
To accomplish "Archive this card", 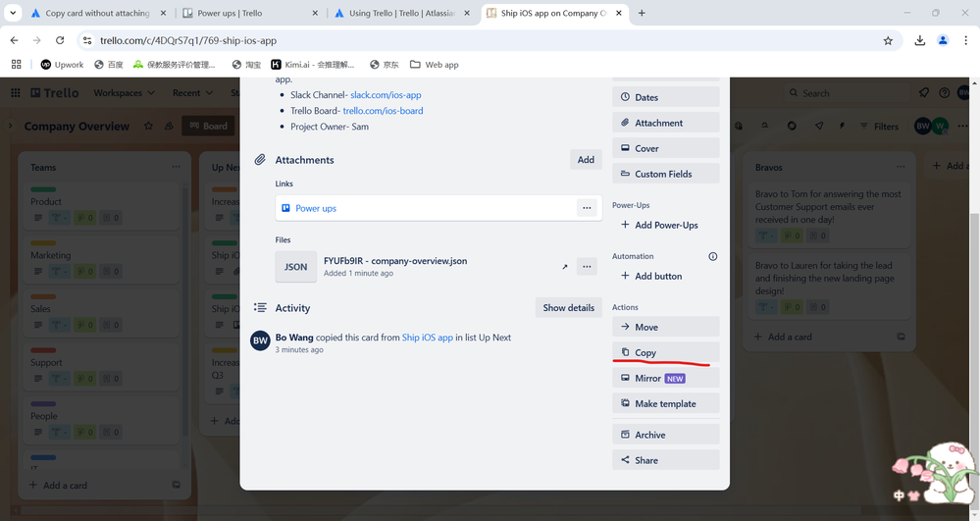I will 666,435.
